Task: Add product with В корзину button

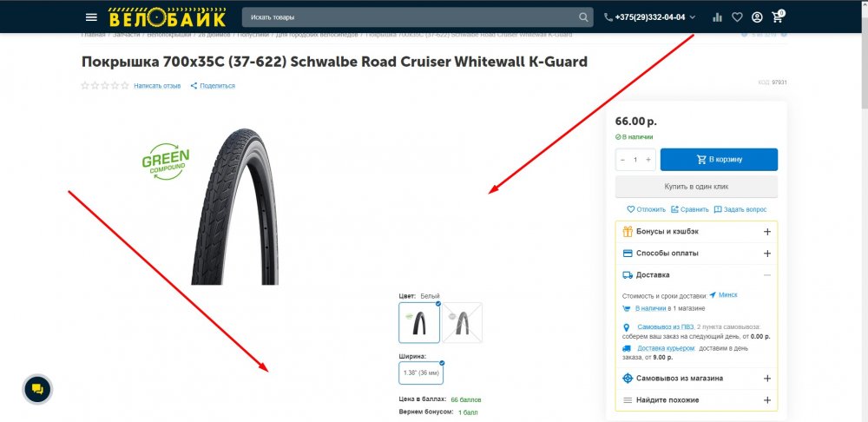Action: (x=719, y=160)
